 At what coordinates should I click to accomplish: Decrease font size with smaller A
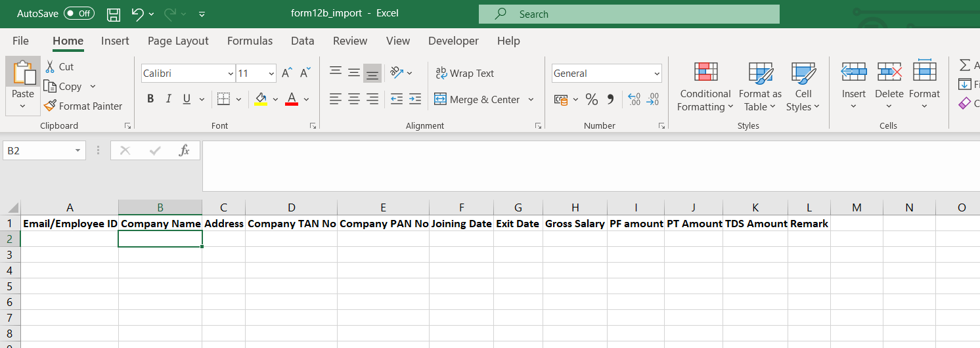(305, 73)
